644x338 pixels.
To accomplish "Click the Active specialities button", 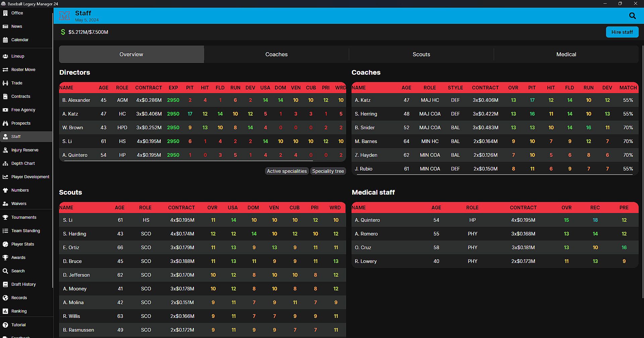I will coord(287,171).
